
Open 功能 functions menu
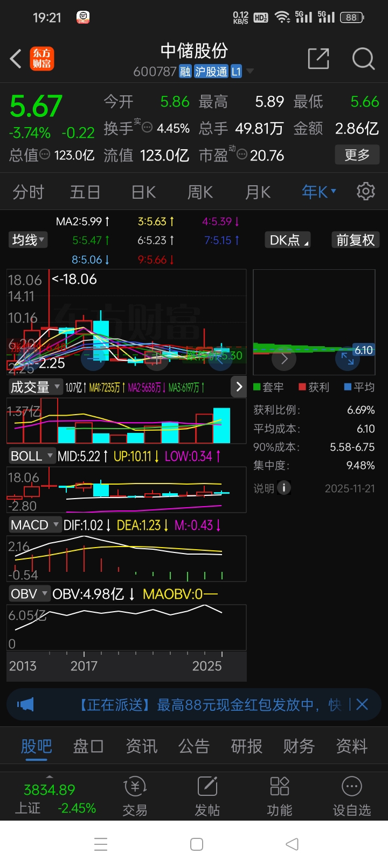point(279,797)
